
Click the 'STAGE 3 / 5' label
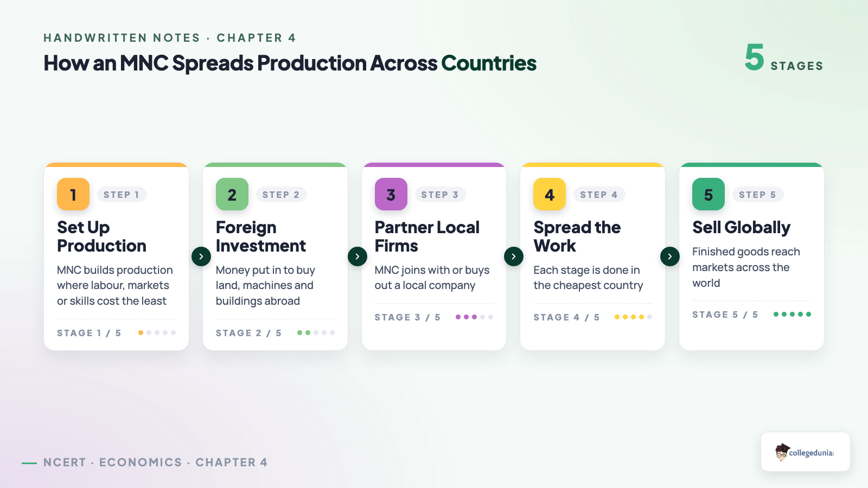point(407,317)
